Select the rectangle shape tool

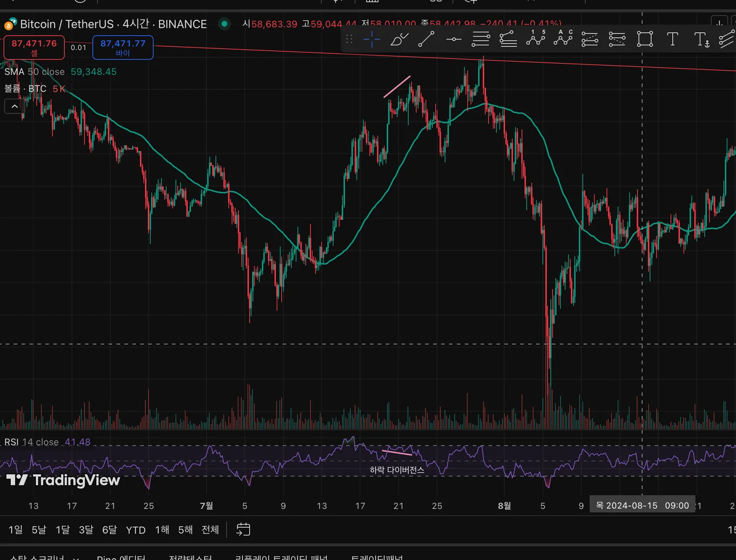pyautogui.click(x=645, y=39)
